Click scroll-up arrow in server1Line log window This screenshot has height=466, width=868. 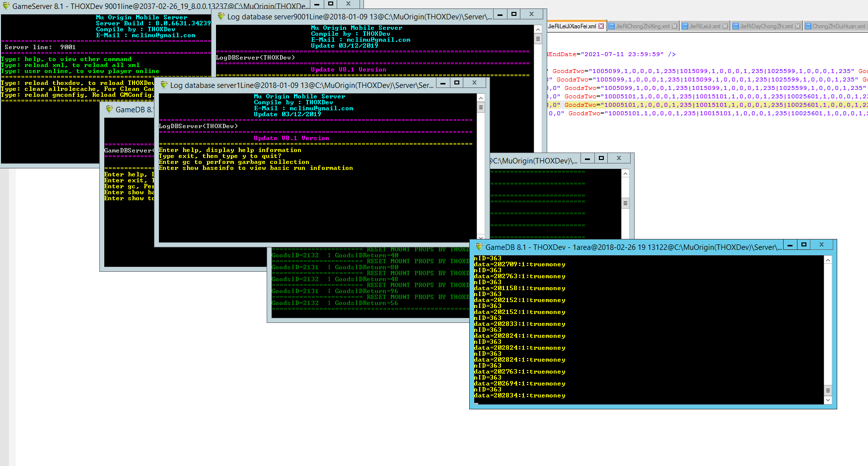tap(481, 98)
